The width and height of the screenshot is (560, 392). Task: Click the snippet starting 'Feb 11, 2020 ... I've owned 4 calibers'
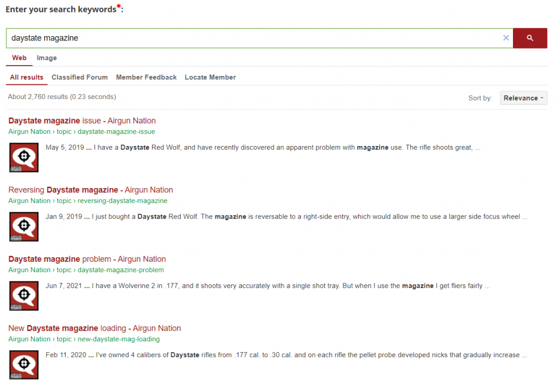pos(286,355)
